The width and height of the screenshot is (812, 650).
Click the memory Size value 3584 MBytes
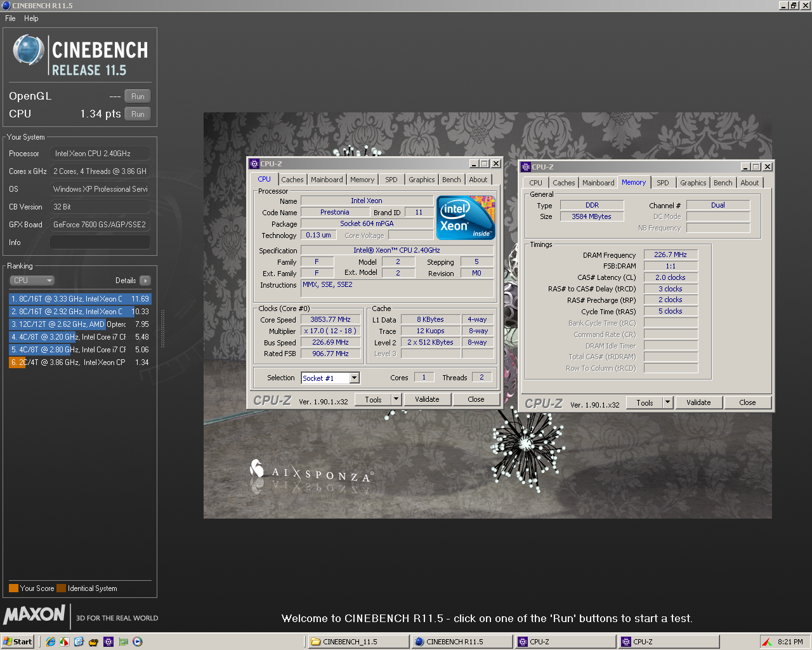tap(592, 217)
